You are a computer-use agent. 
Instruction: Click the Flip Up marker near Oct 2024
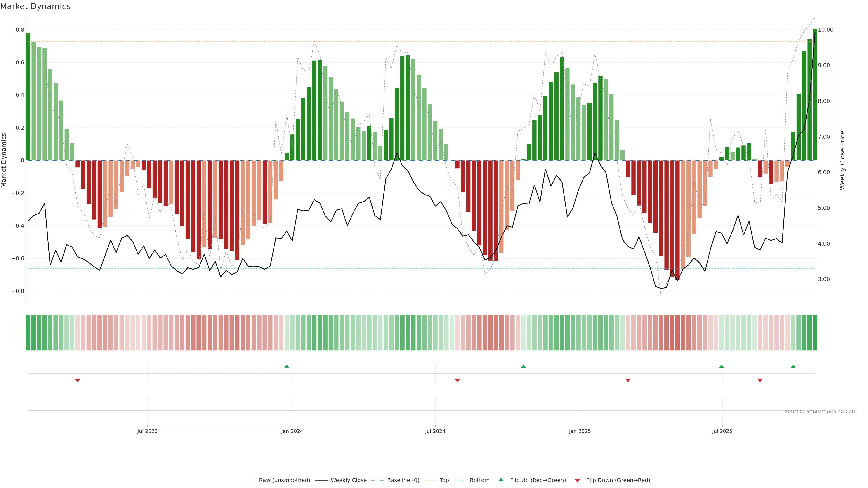[x=523, y=366]
